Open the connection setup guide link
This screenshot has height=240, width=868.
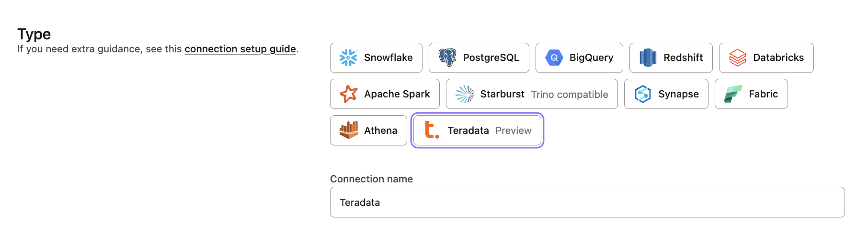(x=240, y=49)
